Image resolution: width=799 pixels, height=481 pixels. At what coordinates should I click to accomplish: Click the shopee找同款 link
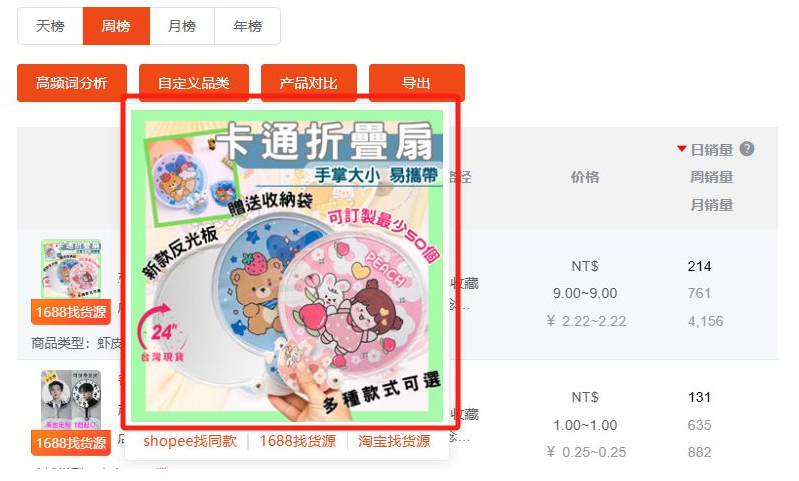190,441
